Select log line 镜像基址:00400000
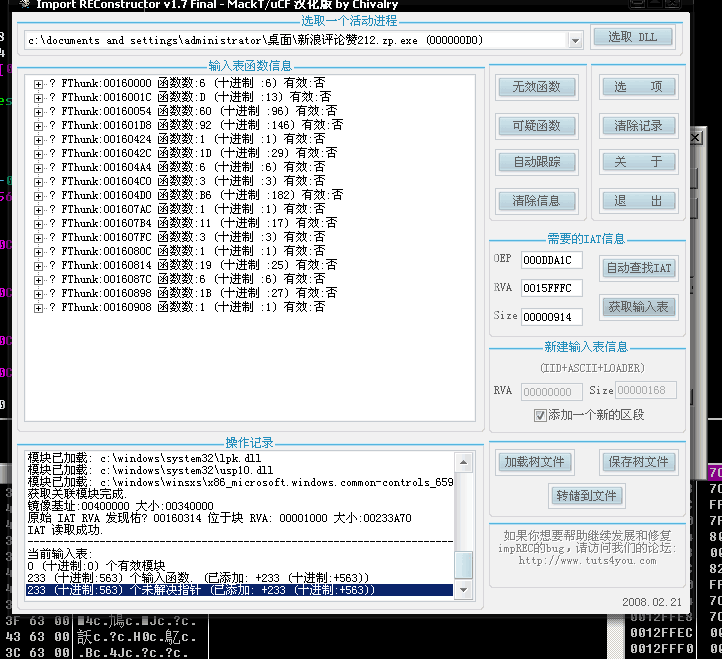The width and height of the screenshot is (722, 659). (120, 506)
